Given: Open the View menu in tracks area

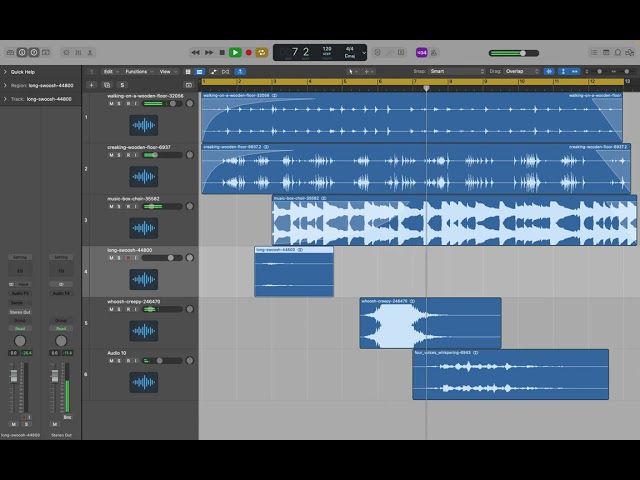Looking at the screenshot, I should 168,72.
